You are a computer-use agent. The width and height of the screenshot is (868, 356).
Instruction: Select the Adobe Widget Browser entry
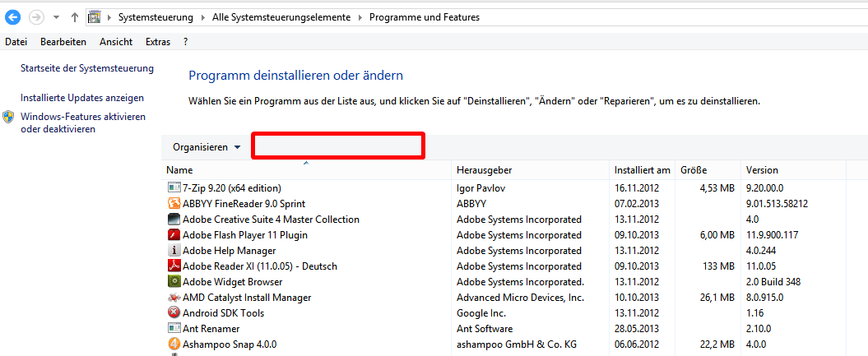coord(233,281)
